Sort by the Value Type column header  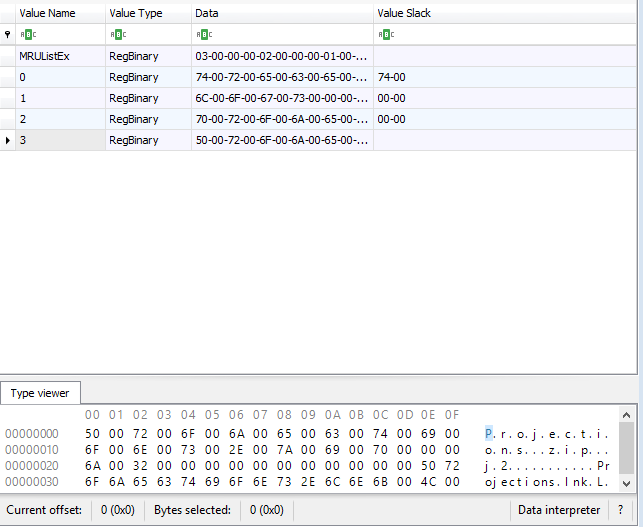(x=147, y=13)
